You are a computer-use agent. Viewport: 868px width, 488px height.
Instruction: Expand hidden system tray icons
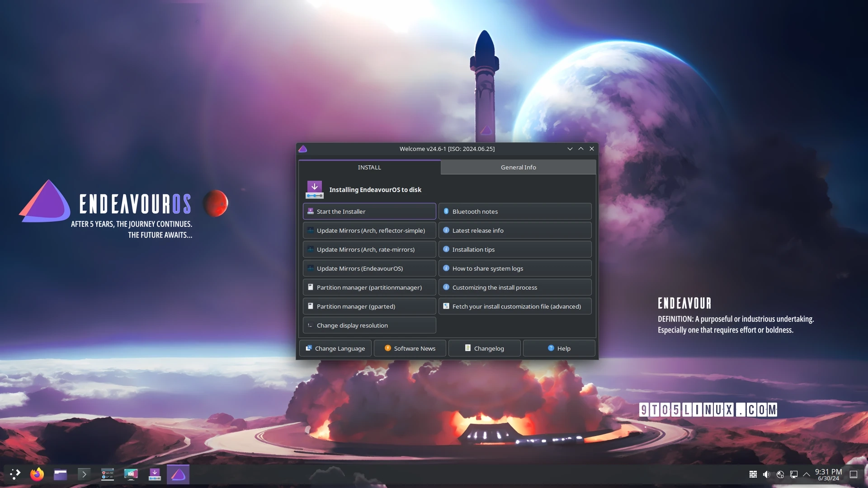pyautogui.click(x=807, y=474)
